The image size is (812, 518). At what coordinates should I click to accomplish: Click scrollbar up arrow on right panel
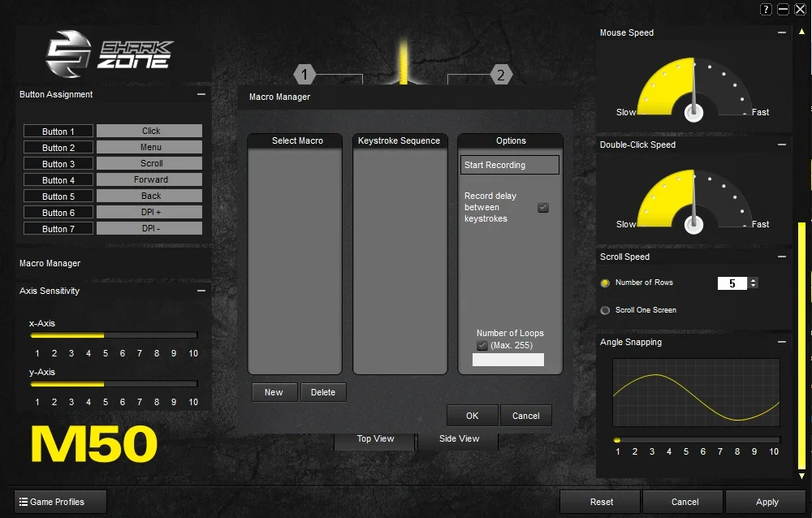click(x=801, y=32)
